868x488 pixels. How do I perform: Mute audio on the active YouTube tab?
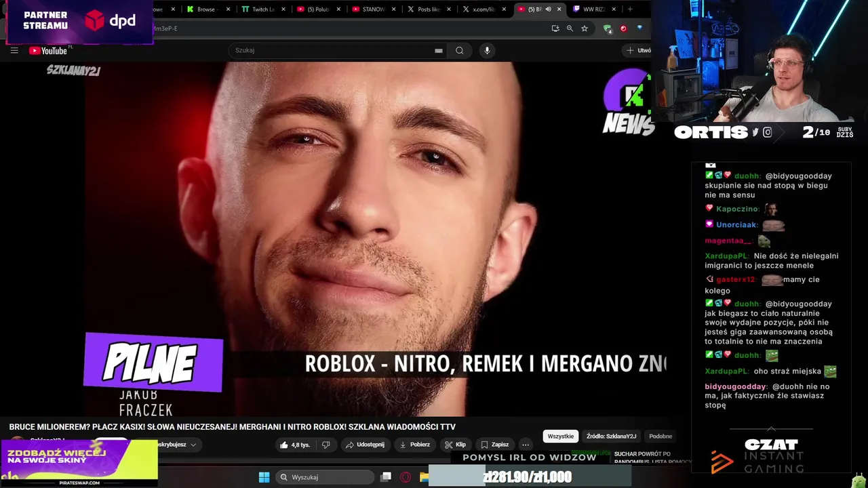point(548,9)
